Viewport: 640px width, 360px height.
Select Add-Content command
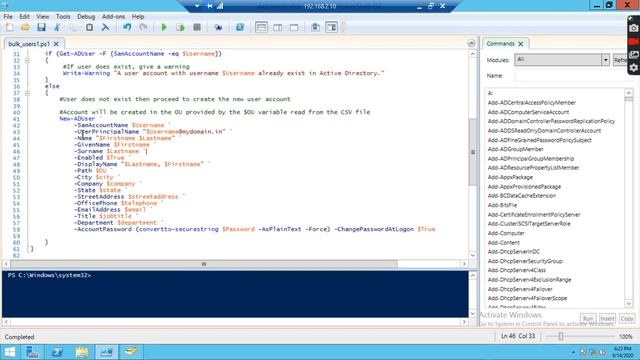504,243
